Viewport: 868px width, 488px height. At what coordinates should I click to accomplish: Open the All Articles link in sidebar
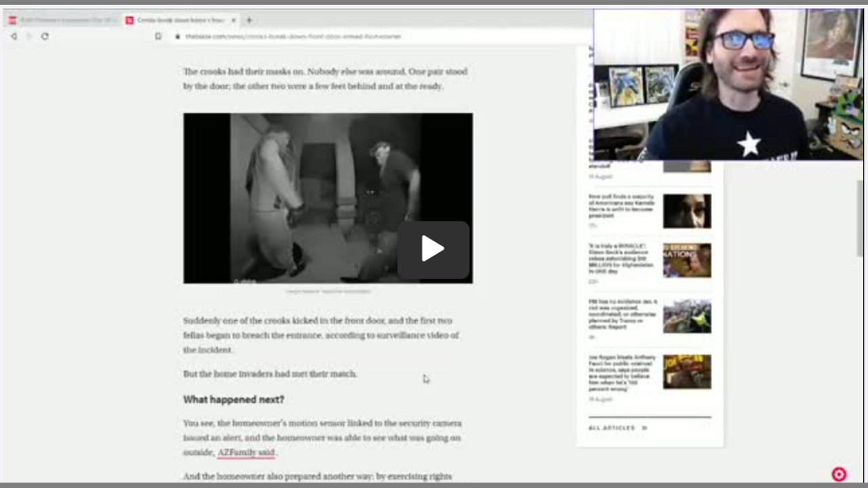(612, 428)
